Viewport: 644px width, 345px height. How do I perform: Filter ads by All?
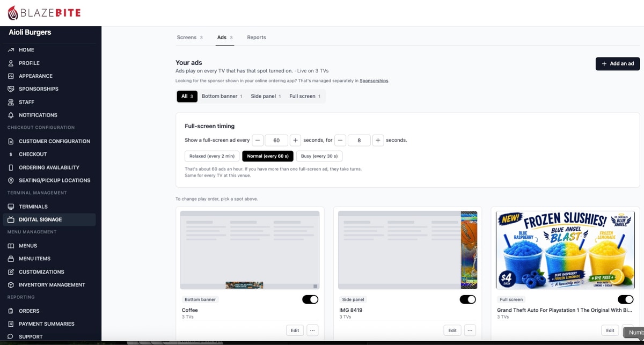[x=187, y=96]
